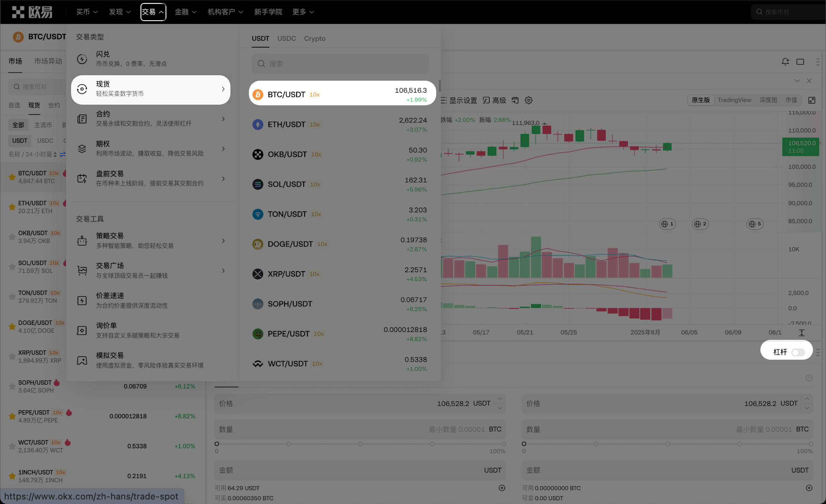826x504 pixels.
Task: Expand the 策略交易 submenu
Action: click(223, 241)
